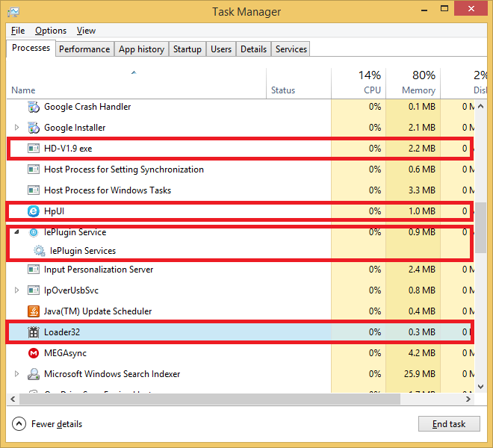Click the horizontal scrollbar left arrow

tap(13, 399)
